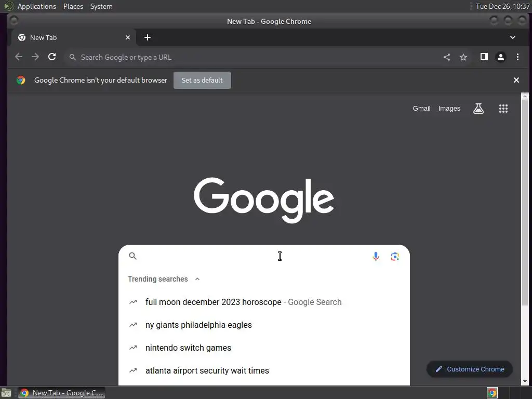Select full moon december 2023 horoscope suggestion
The image size is (532, 399).
point(264,302)
